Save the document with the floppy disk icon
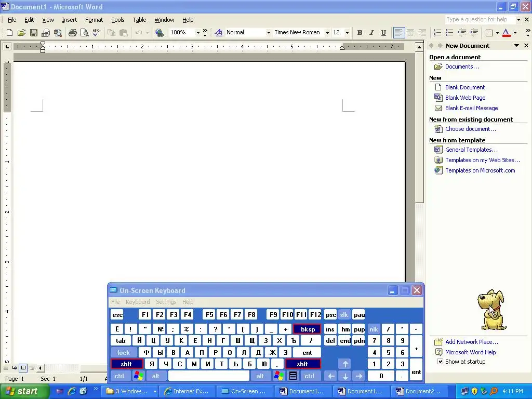532x399 pixels. pyautogui.click(x=34, y=33)
